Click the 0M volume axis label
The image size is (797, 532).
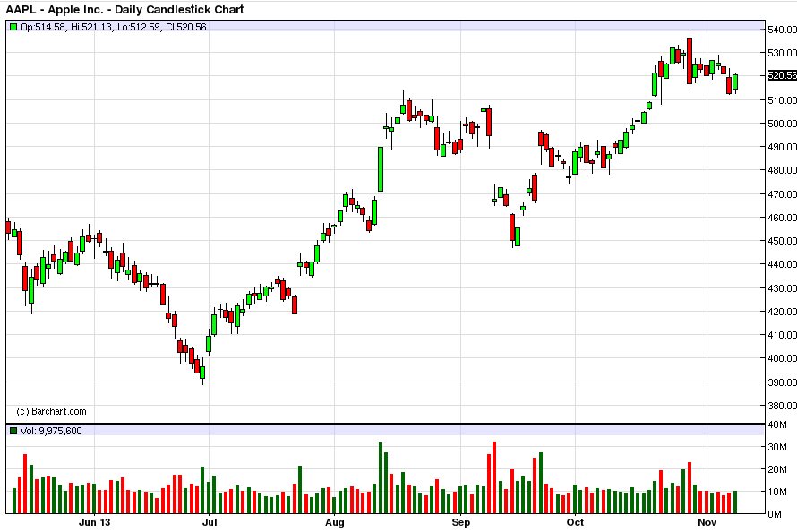coord(774,514)
